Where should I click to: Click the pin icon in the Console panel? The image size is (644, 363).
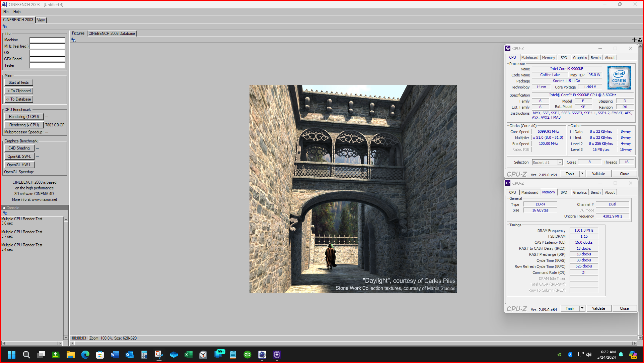[5, 213]
